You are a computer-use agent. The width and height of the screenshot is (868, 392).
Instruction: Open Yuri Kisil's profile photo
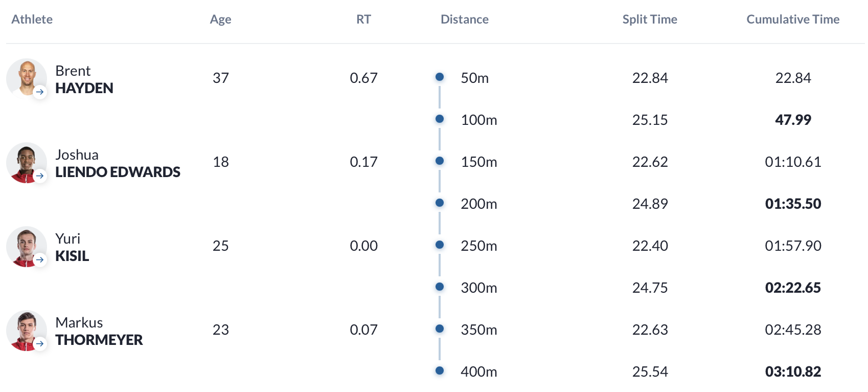(x=26, y=246)
